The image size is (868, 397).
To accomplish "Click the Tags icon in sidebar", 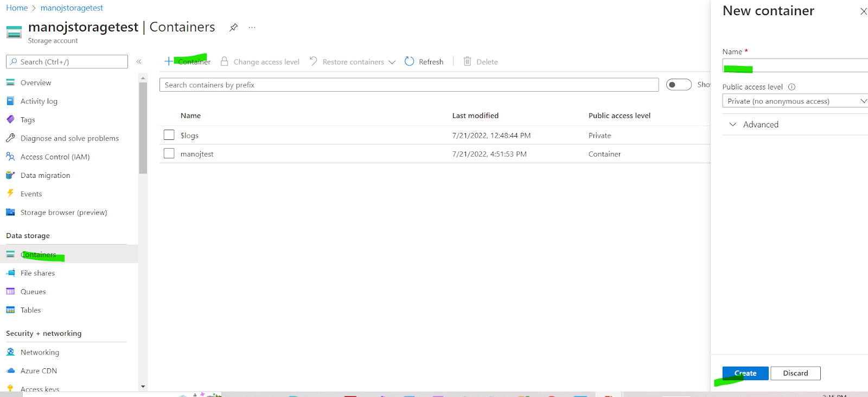I will coord(10,119).
